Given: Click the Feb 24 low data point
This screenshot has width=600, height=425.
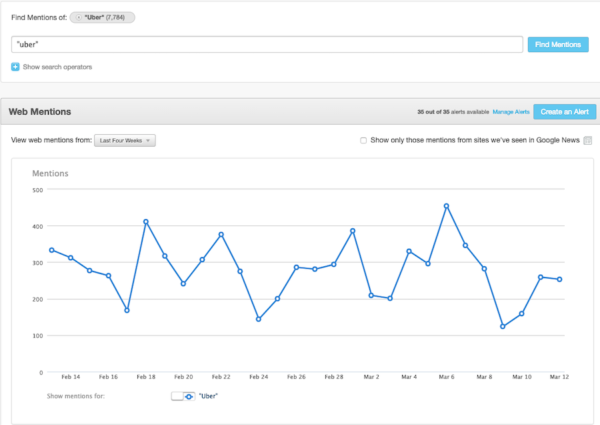Looking at the screenshot, I should (259, 319).
